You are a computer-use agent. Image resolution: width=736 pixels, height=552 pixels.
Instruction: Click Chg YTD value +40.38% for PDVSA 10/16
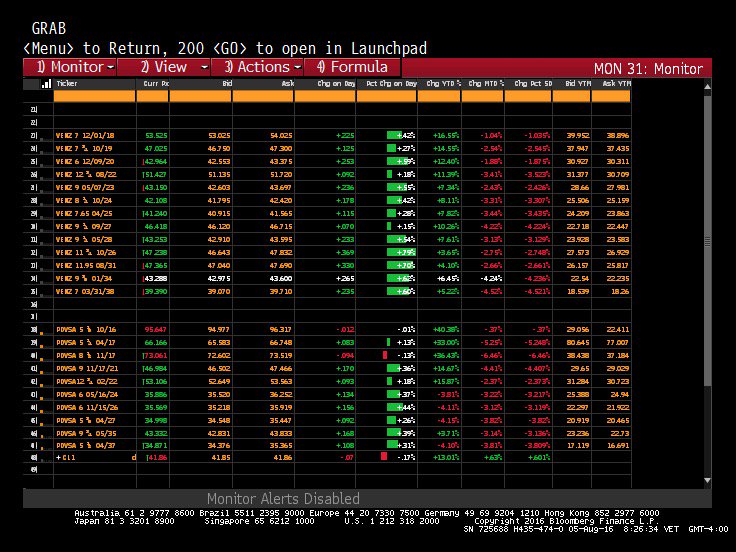(x=445, y=330)
